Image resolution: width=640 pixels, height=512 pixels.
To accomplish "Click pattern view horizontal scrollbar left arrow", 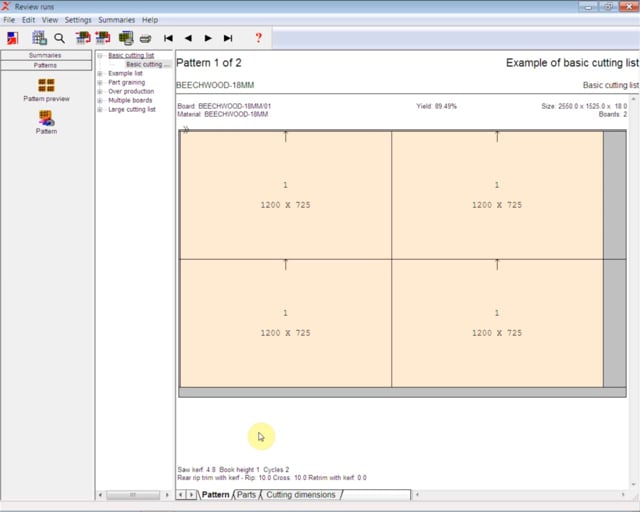I will (417, 495).
